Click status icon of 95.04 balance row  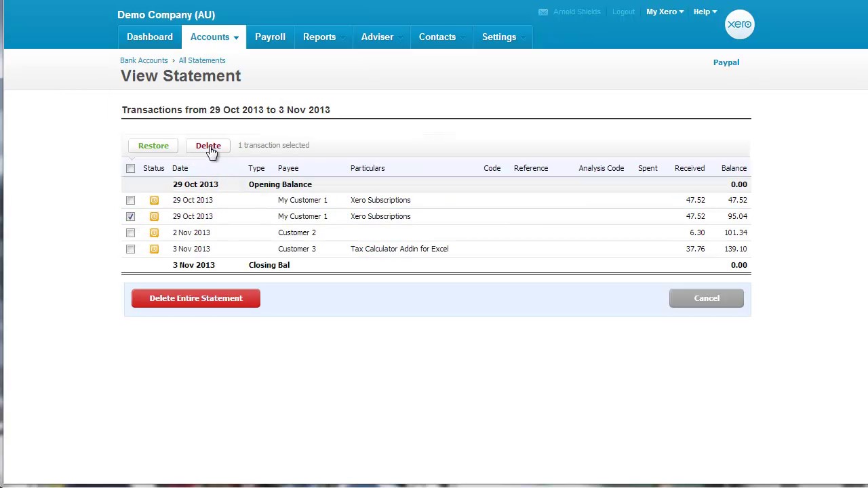[154, 216]
